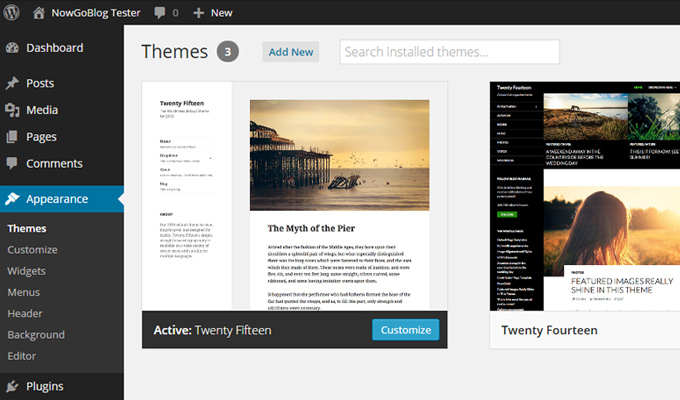Click the Customize button on Twenty Fifteen
This screenshot has height=400, width=680.
405,330
